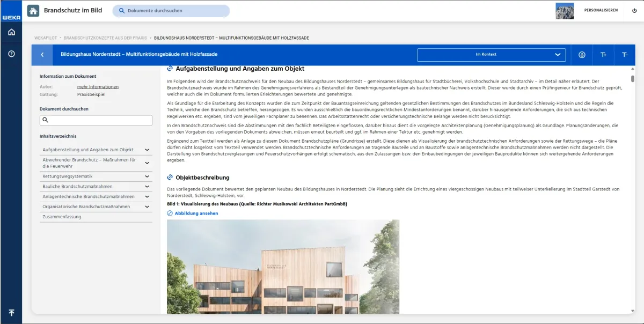This screenshot has width=644, height=324.
Task: Click the Neubau building visualization image
Action: point(283,267)
